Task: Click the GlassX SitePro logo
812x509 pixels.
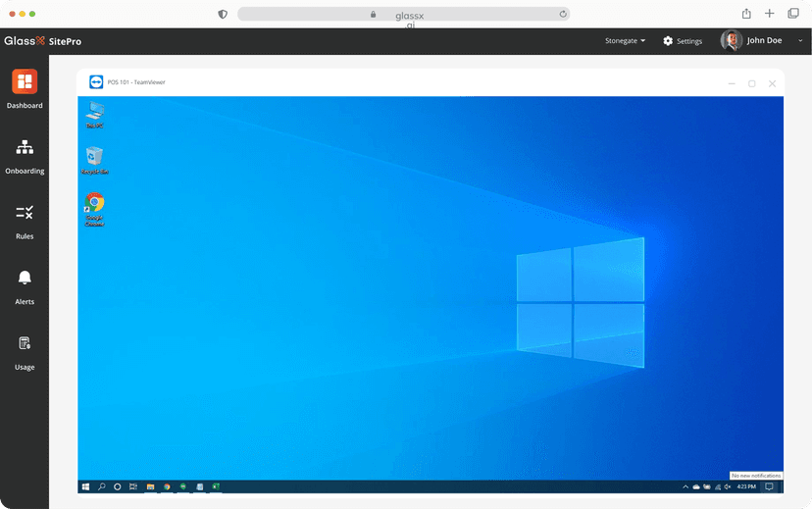Action: pos(42,41)
